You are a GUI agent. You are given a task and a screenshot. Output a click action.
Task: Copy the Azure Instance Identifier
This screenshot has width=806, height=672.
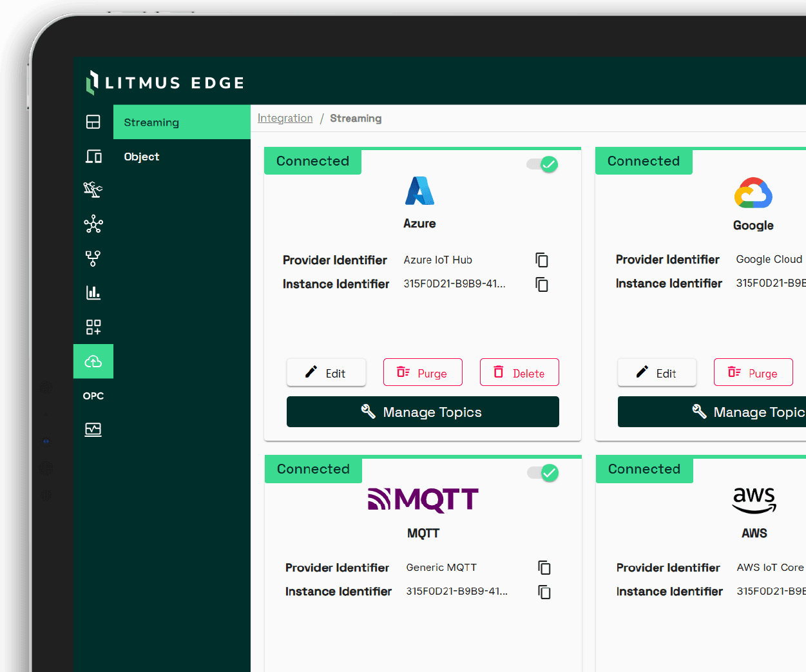click(541, 284)
